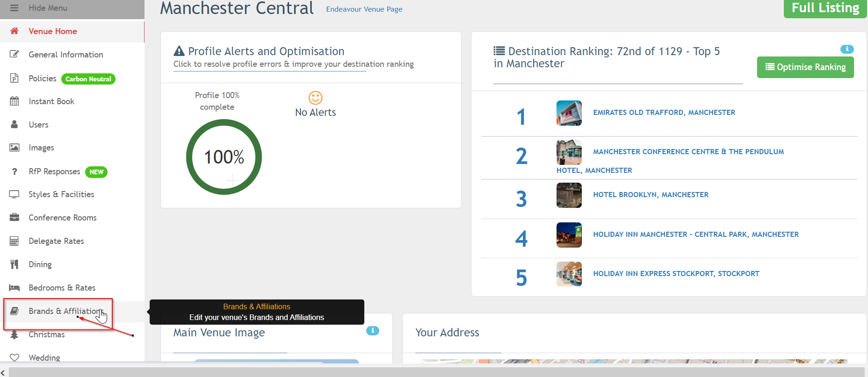Open RfP Responses in the sidebar
This screenshot has width=868, height=377.
coord(54,171)
